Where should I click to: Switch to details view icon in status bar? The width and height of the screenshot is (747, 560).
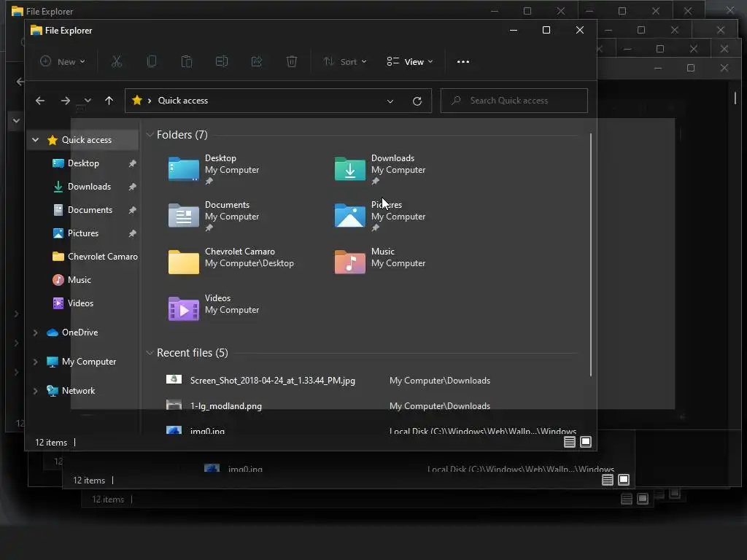(x=569, y=442)
